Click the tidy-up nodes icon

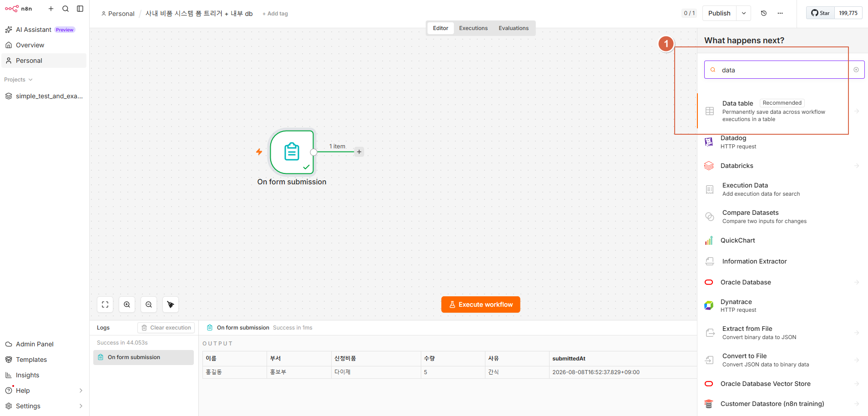pyautogui.click(x=171, y=304)
